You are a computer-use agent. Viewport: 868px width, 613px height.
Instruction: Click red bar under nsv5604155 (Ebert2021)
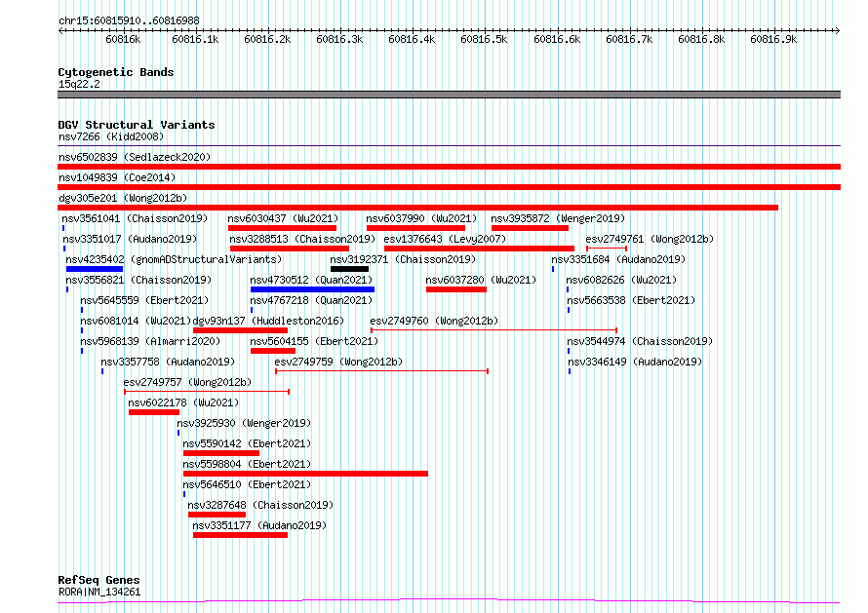[273, 351]
